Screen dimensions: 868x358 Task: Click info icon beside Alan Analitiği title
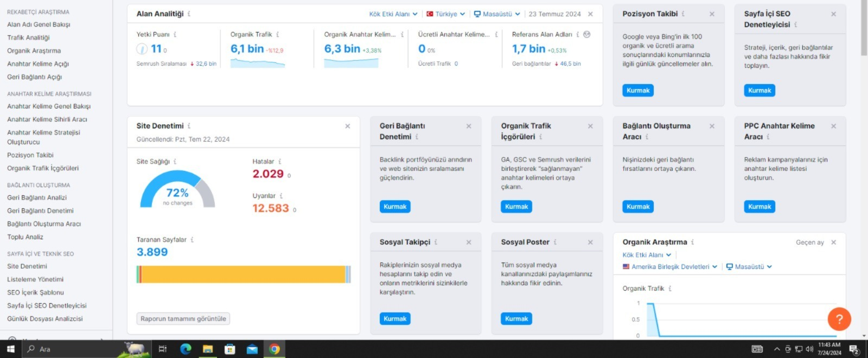click(189, 14)
